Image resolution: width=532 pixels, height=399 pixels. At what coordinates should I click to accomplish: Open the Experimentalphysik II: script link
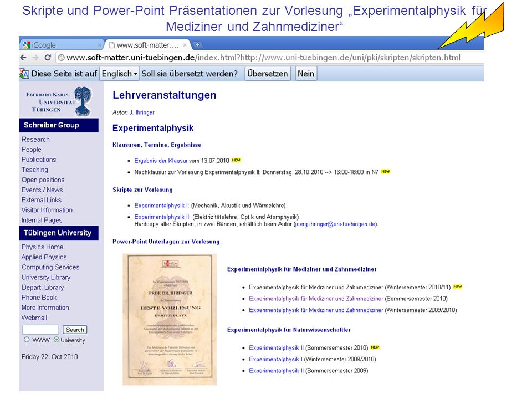(x=162, y=217)
